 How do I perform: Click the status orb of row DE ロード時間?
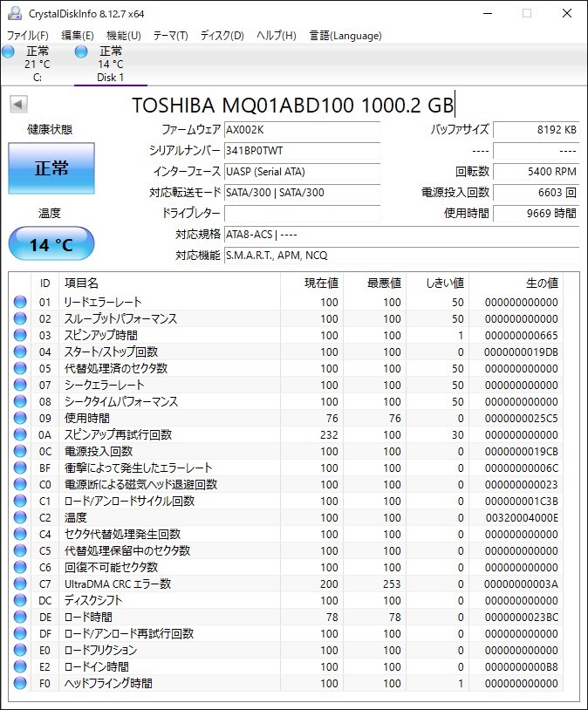point(20,617)
